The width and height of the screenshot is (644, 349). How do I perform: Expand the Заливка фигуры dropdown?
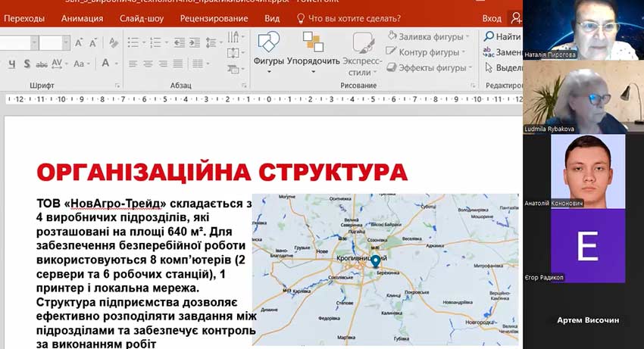click(x=467, y=36)
